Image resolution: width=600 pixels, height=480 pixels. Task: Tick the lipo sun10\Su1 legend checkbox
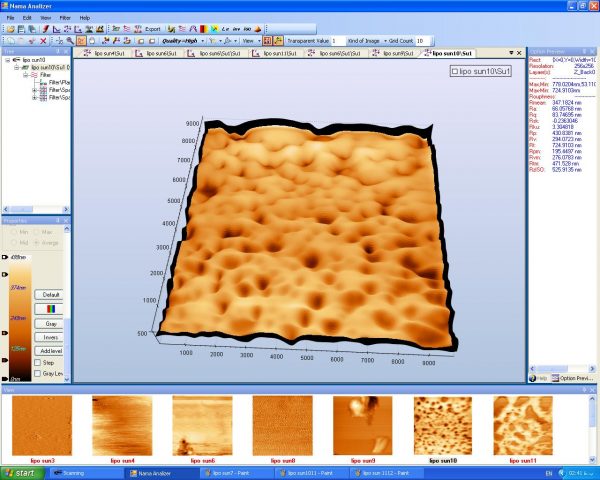point(455,71)
